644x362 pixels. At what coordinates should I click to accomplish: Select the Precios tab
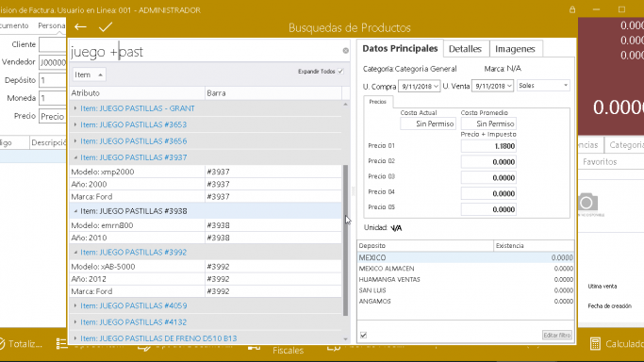[x=377, y=102]
